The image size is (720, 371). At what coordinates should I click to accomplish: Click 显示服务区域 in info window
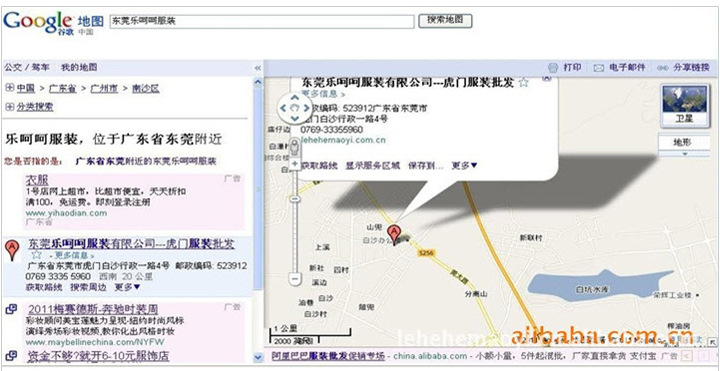373,166
